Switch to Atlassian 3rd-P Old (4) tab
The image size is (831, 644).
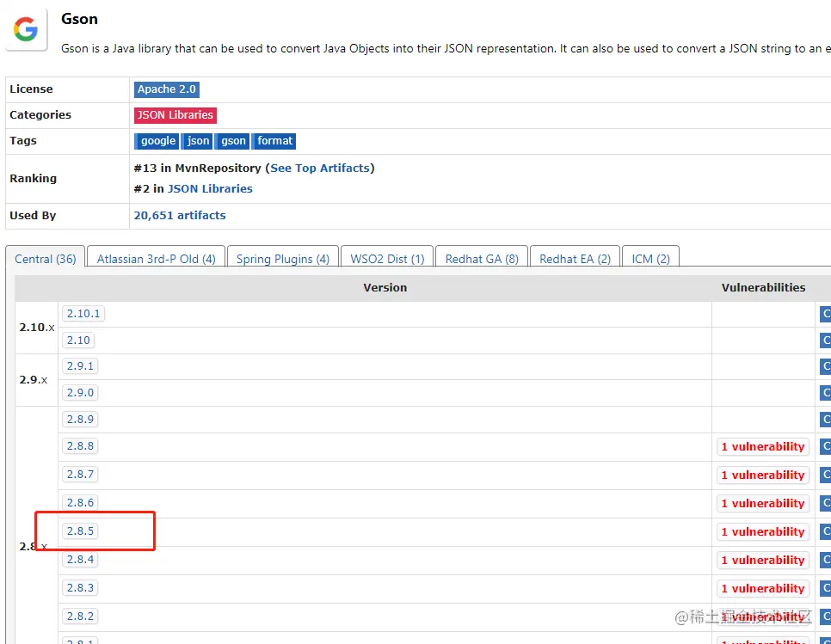[x=156, y=259]
